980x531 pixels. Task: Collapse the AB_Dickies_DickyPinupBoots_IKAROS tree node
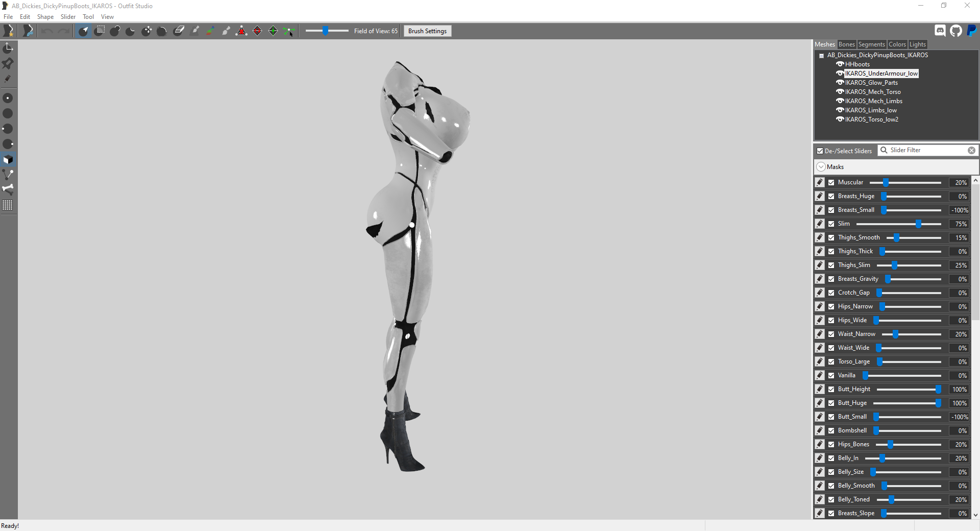click(x=821, y=56)
